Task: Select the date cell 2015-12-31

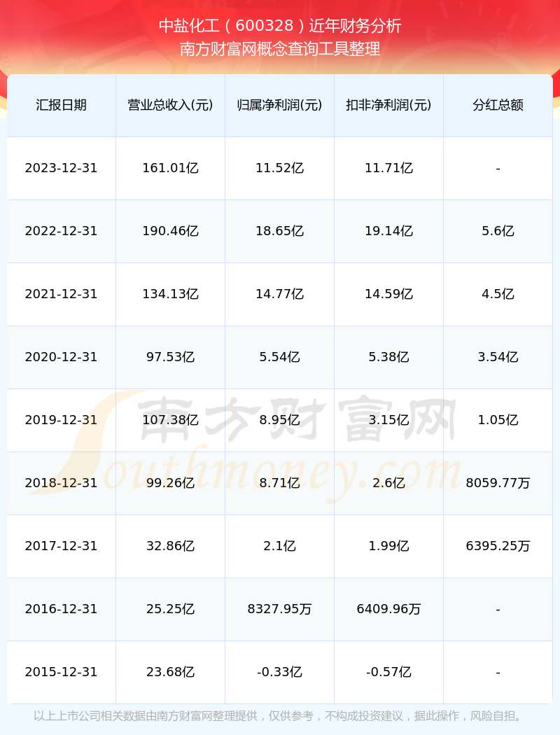Action: pos(61,672)
